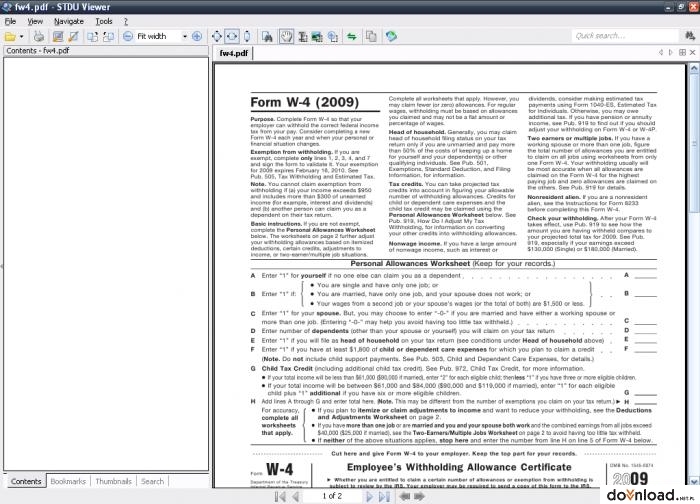Viewport: 700px width, 504px height.
Task: Click the Contents - fw4.pdf panel header
Action: click(106, 51)
